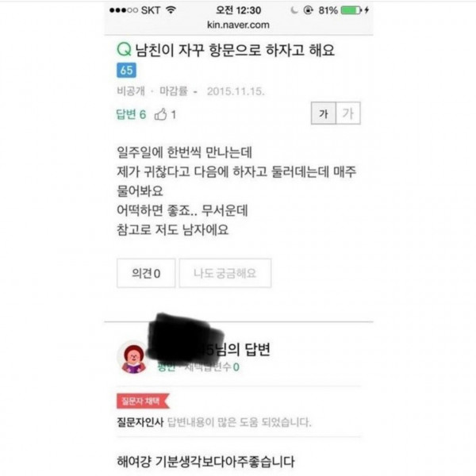Select the larger 가 font size option
Screen dimensions: 476x476
[348, 113]
